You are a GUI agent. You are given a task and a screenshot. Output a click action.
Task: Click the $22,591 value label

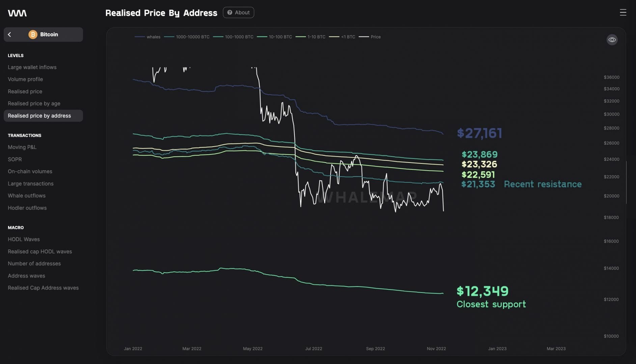[x=478, y=175]
